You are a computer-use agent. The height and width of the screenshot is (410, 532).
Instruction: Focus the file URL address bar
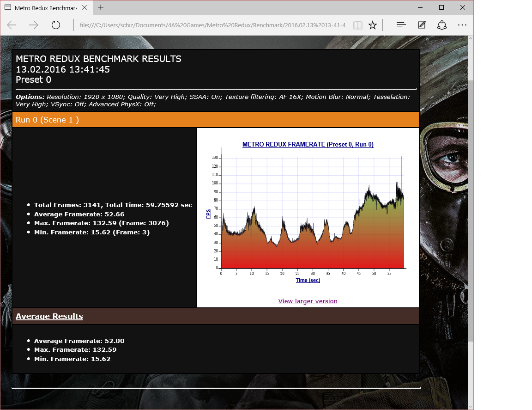pos(212,25)
